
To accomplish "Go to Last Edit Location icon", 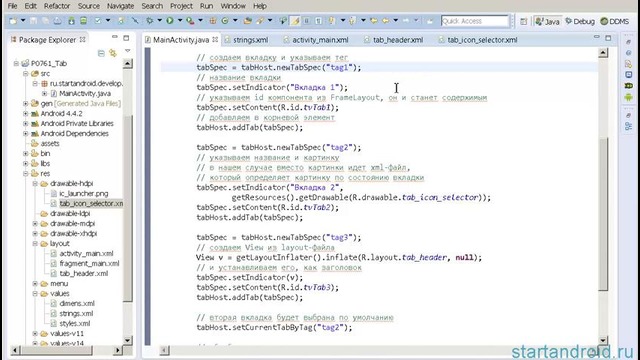I will (x=374, y=21).
